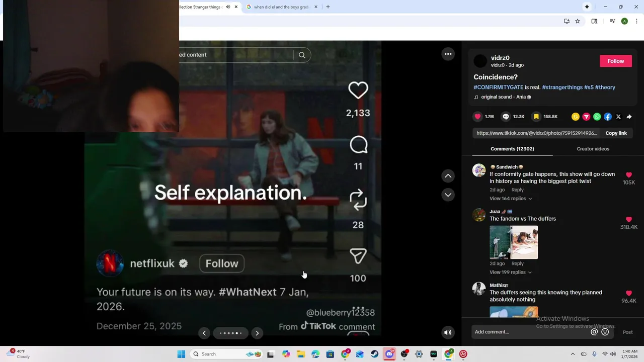Like the post using the 1.7M heart icon
Image resolution: width=644 pixels, height=362 pixels.
[477, 117]
